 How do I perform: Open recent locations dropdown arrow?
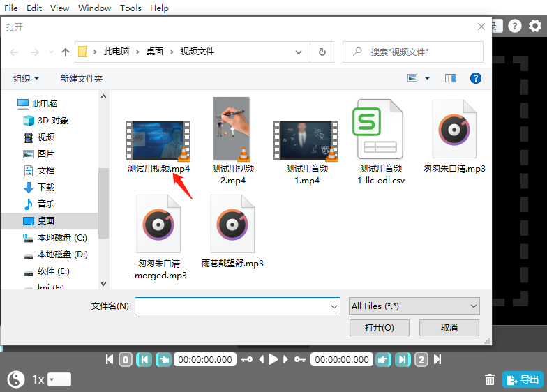click(x=51, y=52)
